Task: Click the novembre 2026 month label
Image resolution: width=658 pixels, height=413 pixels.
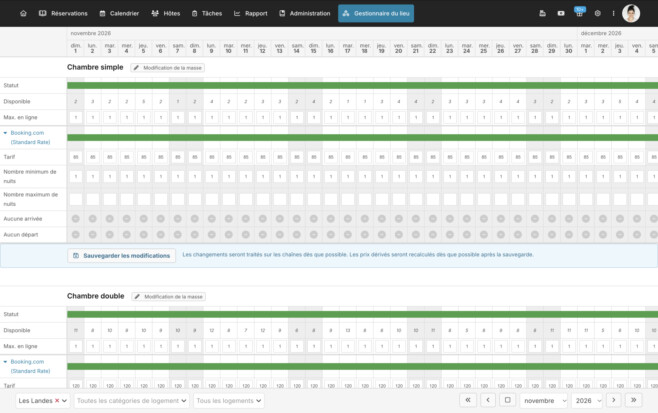Action: point(91,33)
